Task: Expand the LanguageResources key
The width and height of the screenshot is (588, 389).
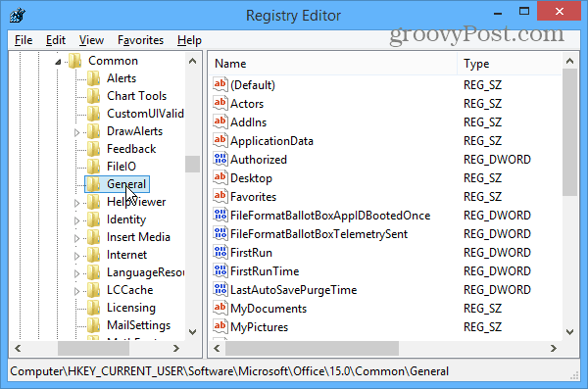Action: pyautogui.click(x=76, y=273)
